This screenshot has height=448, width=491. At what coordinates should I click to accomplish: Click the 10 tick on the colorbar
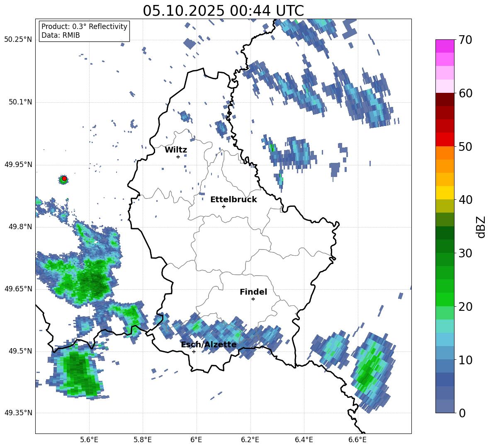tap(466, 360)
